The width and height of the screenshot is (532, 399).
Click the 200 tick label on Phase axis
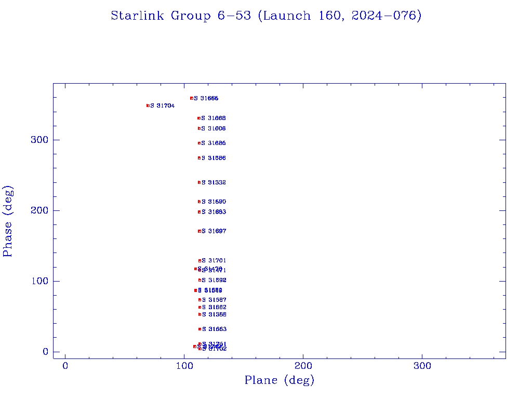pos(39,210)
